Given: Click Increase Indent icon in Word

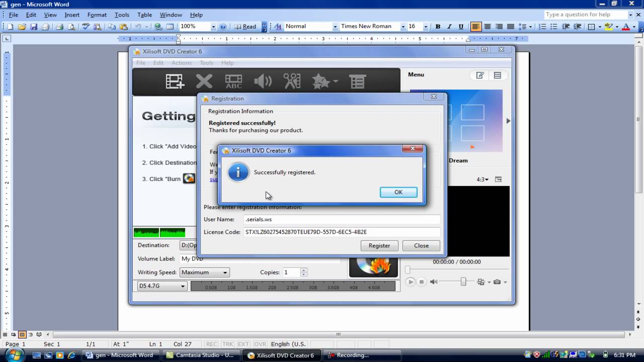Looking at the screenshot, I should click(x=577, y=27).
